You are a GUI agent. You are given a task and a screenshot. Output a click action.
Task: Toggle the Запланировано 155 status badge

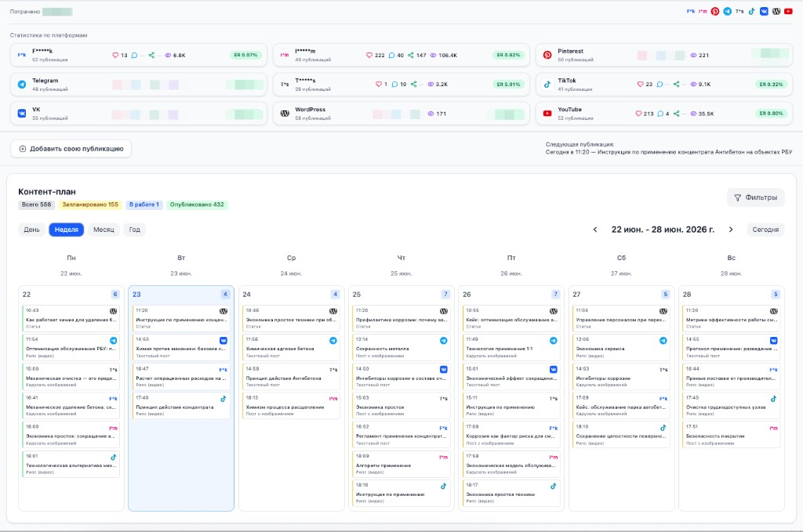pos(90,204)
